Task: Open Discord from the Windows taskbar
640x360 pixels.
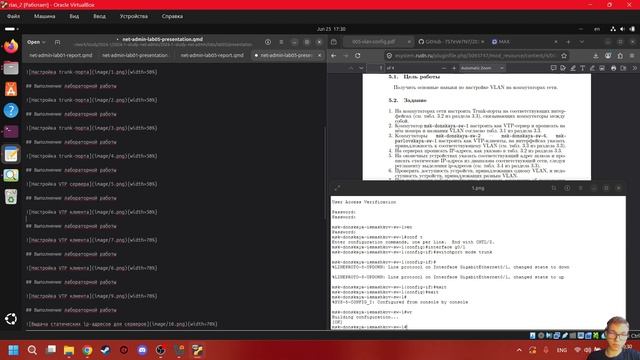Action: [x=142, y=350]
